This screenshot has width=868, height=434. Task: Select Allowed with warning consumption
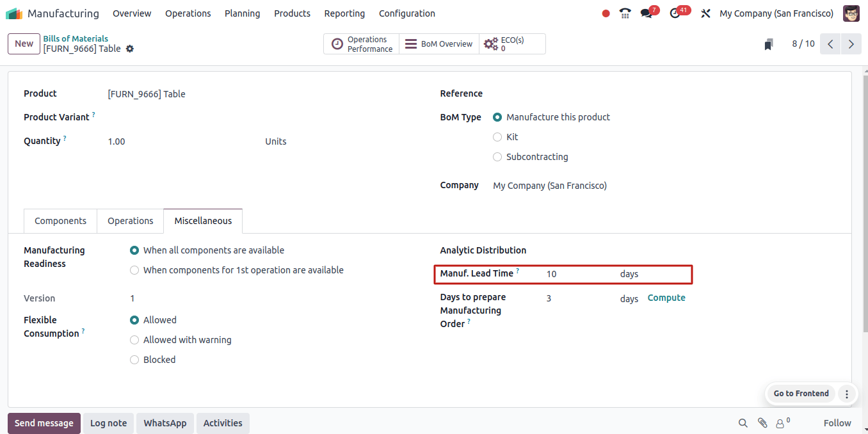(134, 340)
